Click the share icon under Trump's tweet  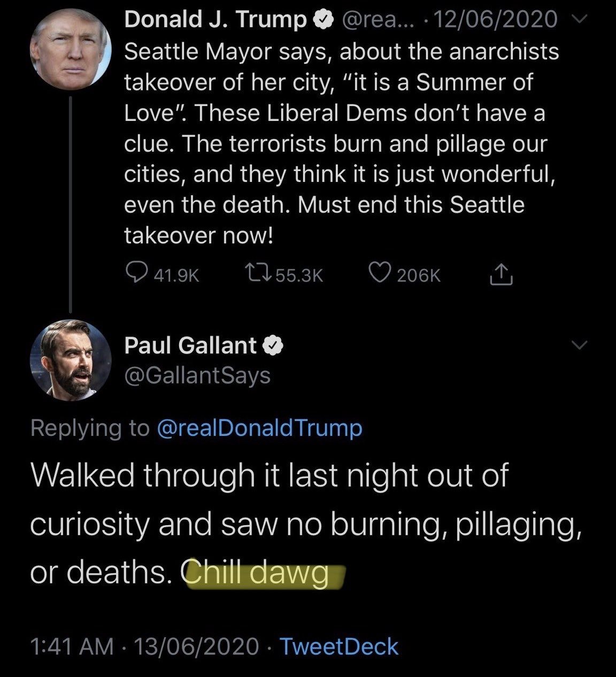[x=502, y=274]
